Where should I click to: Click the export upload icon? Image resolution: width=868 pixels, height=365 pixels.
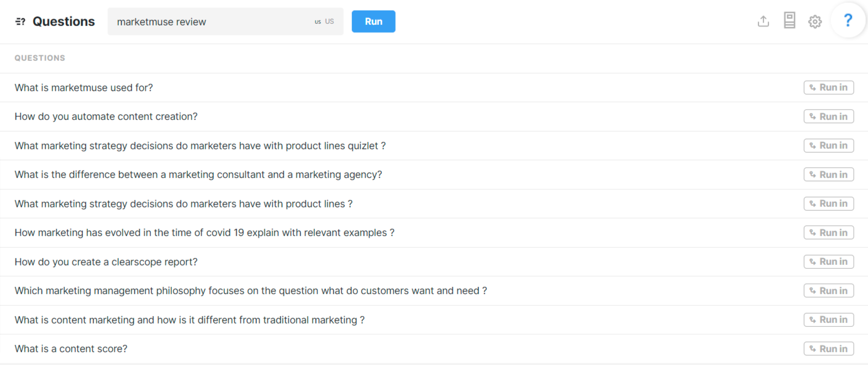point(763,22)
